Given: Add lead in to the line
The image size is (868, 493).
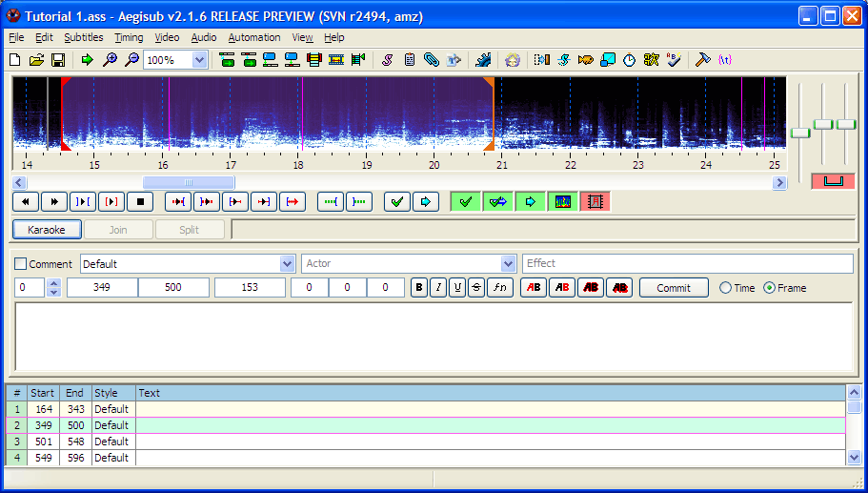Looking at the screenshot, I should [331, 202].
